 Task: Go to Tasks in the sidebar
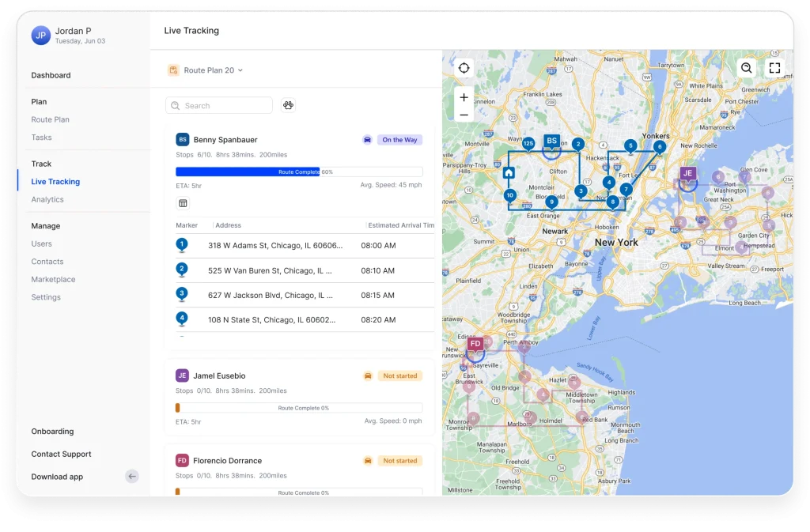(x=41, y=138)
